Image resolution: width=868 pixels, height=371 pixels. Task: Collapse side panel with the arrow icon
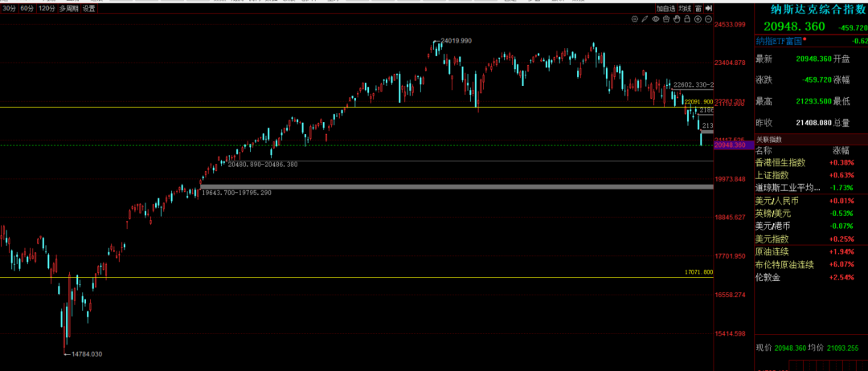click(709, 8)
